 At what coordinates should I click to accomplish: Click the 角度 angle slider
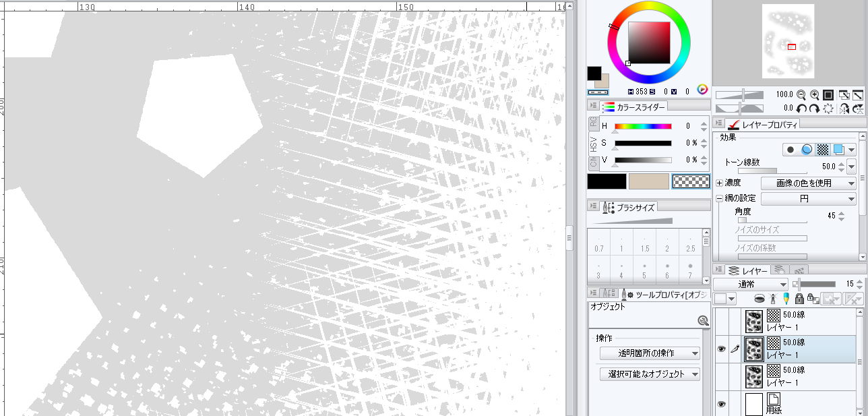pyautogui.click(x=772, y=220)
